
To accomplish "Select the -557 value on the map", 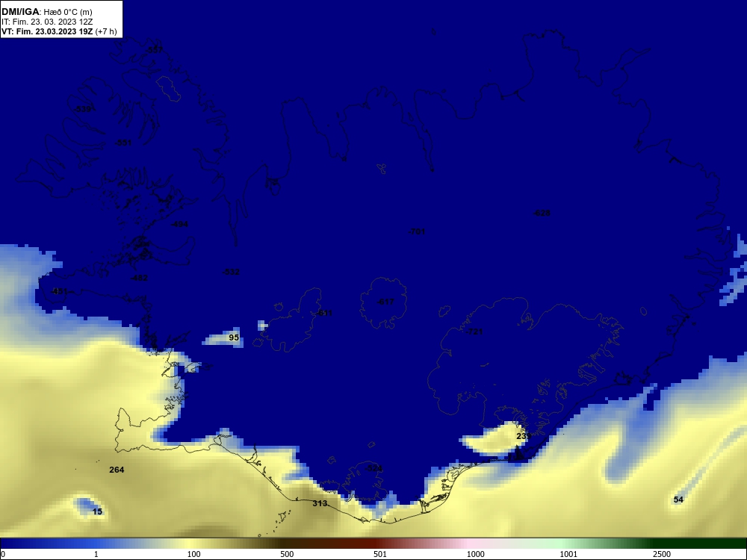I will 155,50.
